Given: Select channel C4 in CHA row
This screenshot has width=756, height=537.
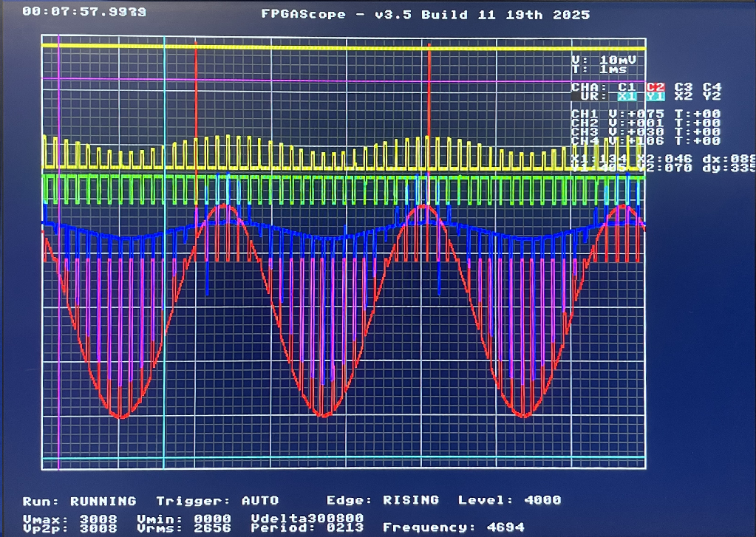Looking at the screenshot, I should [x=712, y=87].
